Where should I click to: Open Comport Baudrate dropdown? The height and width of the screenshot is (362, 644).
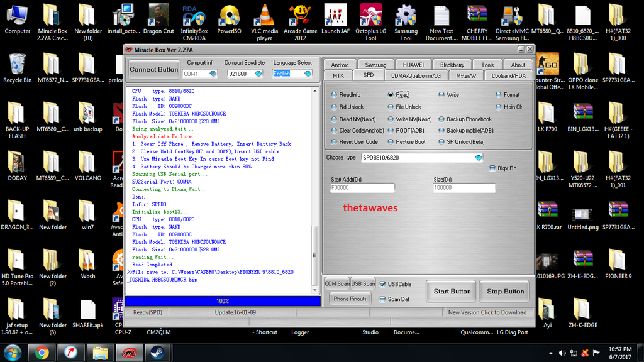coord(258,74)
